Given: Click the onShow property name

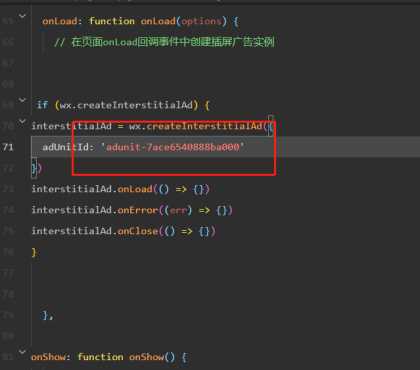Looking at the screenshot, I should pos(48,357).
